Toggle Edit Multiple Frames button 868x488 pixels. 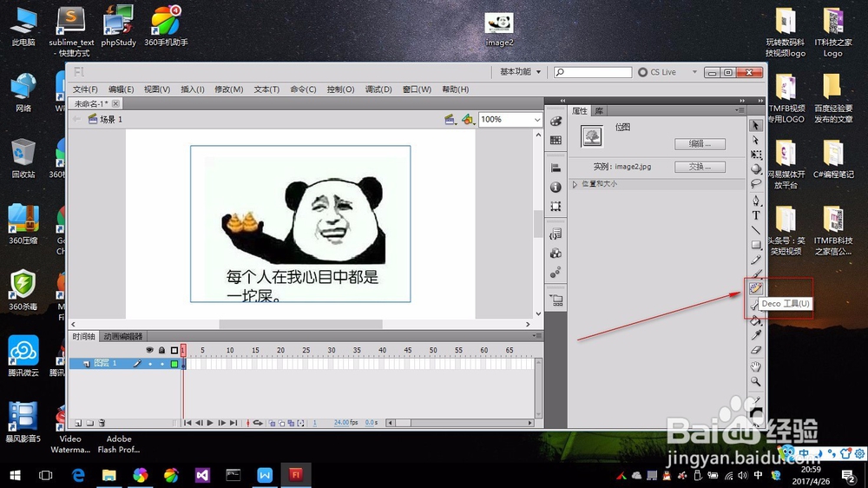coord(291,423)
